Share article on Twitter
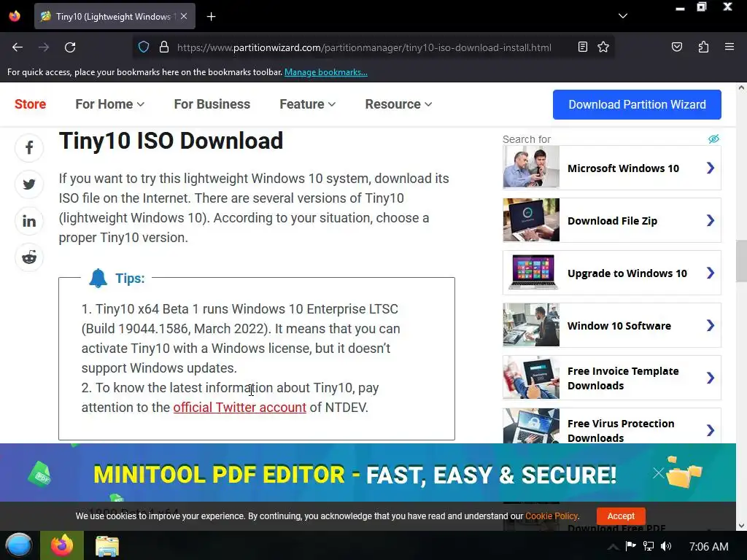The width and height of the screenshot is (747, 560). point(29,184)
